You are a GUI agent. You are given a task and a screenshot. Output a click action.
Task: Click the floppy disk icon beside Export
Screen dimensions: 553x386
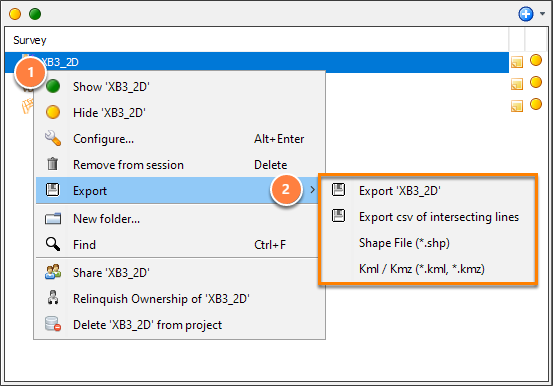point(53,190)
